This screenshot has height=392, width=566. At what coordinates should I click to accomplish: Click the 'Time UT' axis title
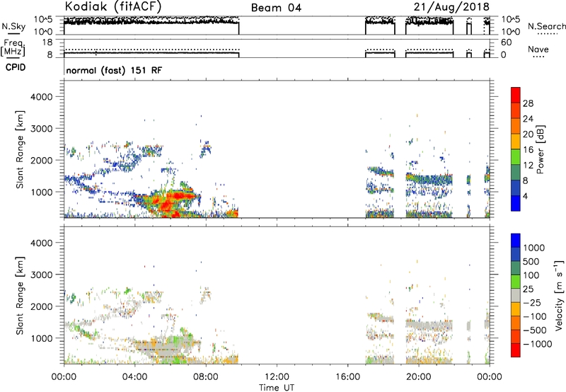pos(277,387)
